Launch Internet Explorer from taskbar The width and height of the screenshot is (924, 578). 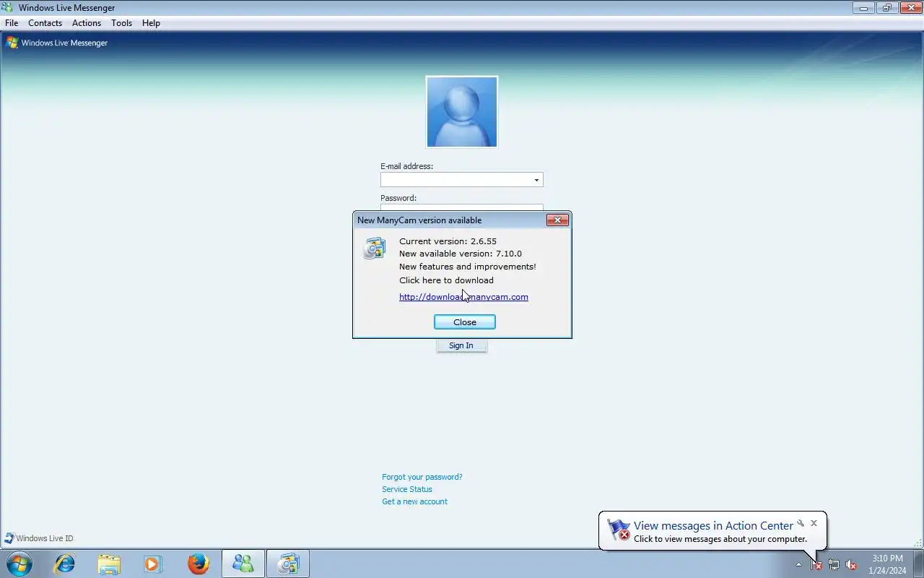65,564
